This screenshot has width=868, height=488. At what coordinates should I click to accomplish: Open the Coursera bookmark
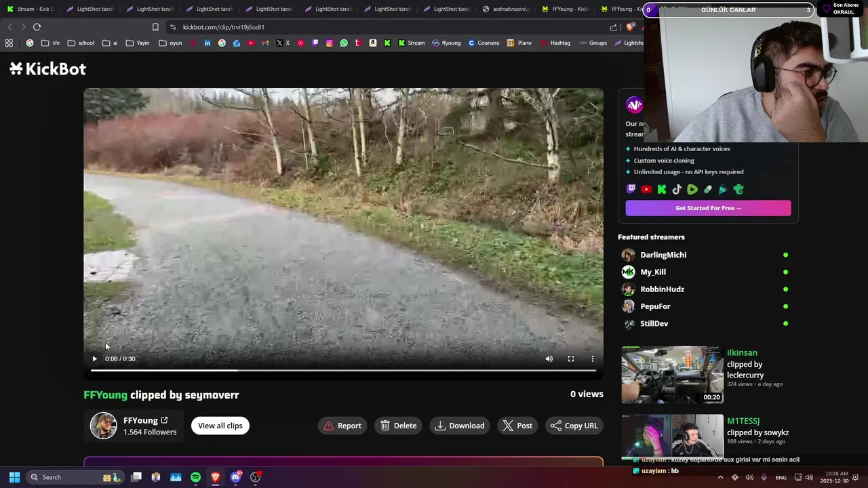point(484,43)
